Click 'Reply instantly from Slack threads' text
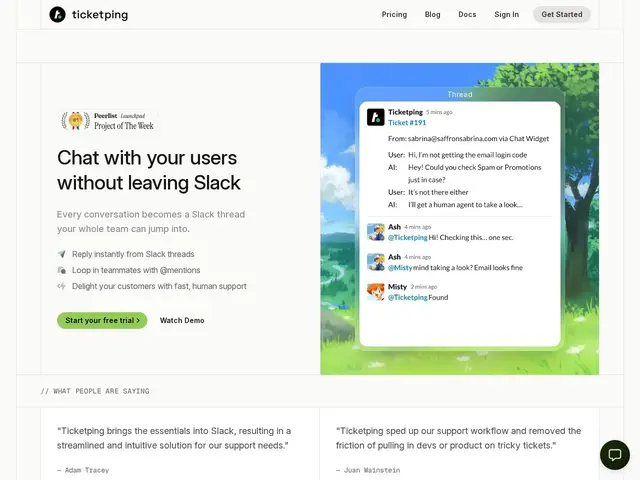Image resolution: width=640 pixels, height=480 pixels. pyautogui.click(x=133, y=254)
